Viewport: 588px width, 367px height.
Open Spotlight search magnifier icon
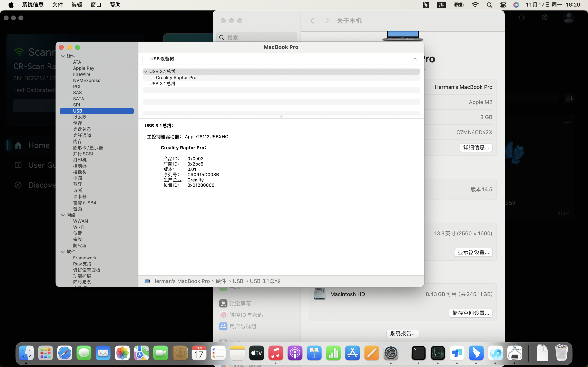coord(489,5)
